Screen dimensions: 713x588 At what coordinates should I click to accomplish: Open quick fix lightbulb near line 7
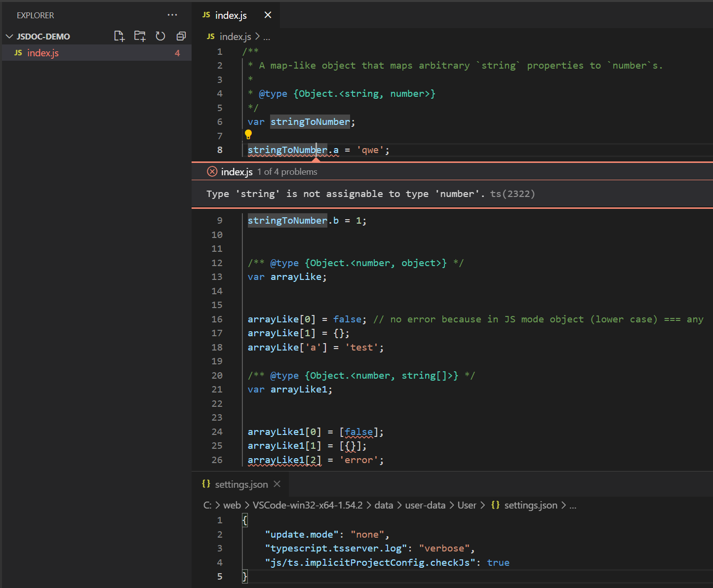coord(248,134)
